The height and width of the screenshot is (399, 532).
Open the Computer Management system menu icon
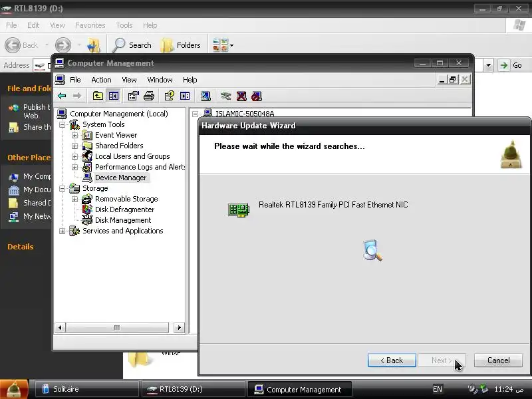60,63
